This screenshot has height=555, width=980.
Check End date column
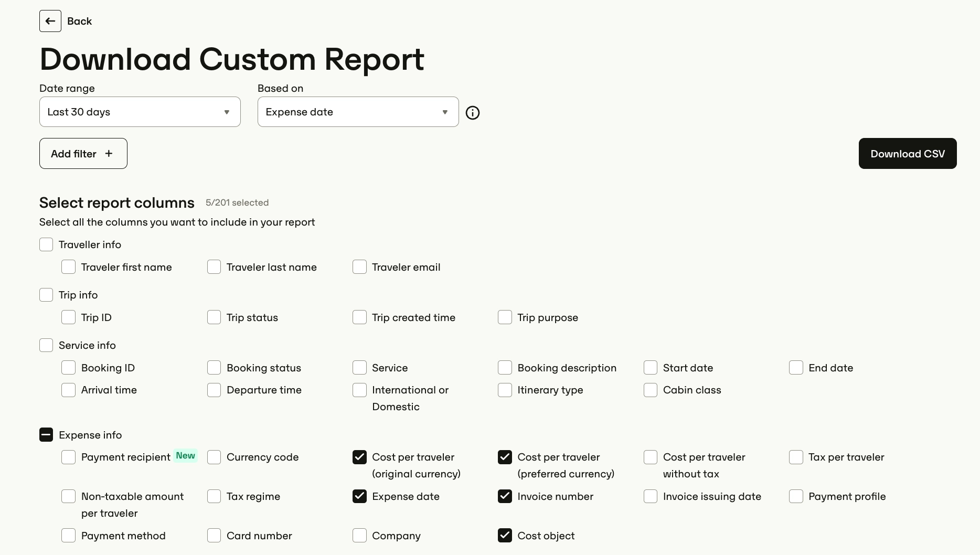796,368
